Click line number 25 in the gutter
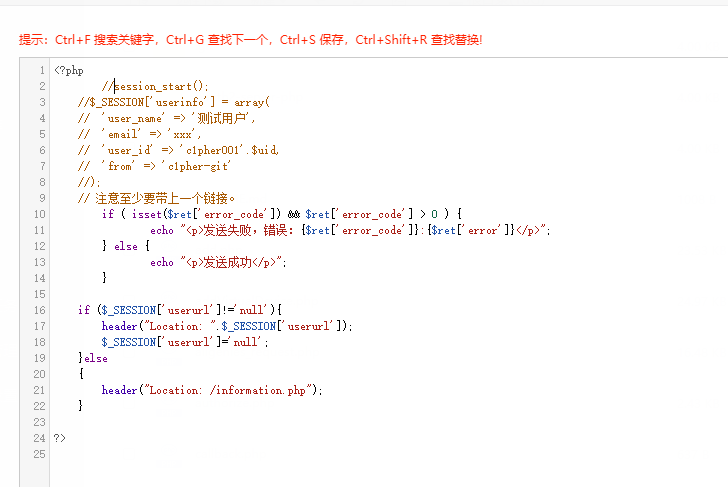The image size is (728, 487). click(x=39, y=454)
